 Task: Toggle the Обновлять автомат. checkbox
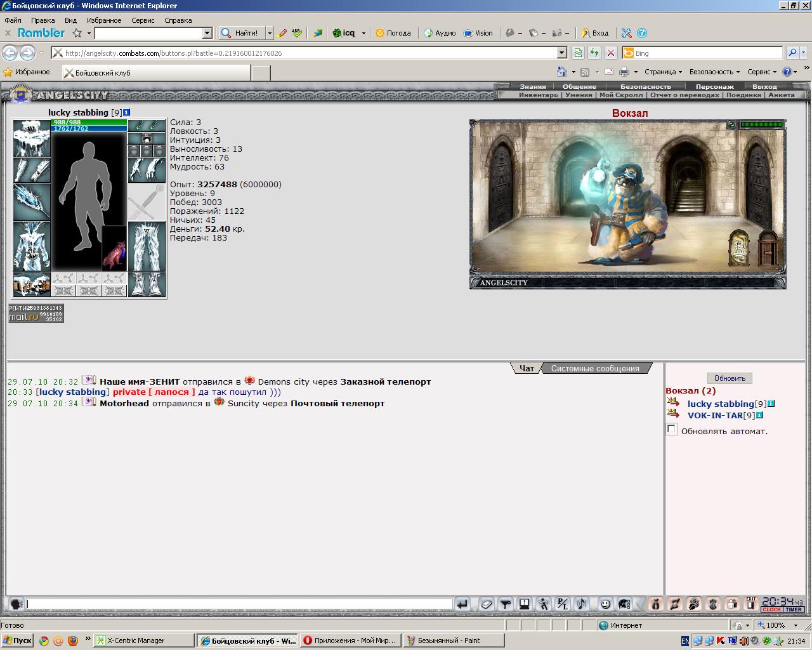[x=672, y=430]
